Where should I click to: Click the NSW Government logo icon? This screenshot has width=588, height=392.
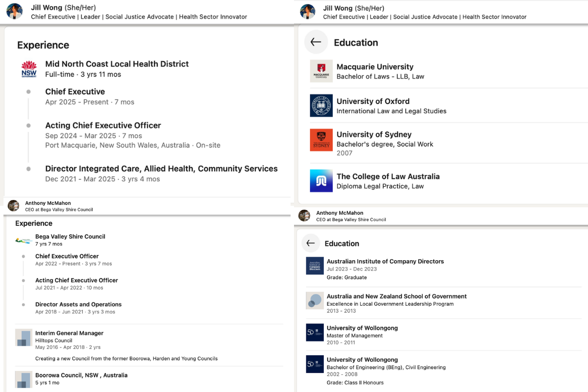point(29,69)
